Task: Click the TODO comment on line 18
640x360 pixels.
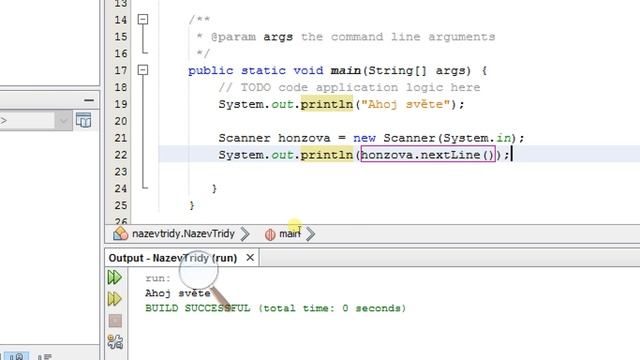Action: pos(349,87)
